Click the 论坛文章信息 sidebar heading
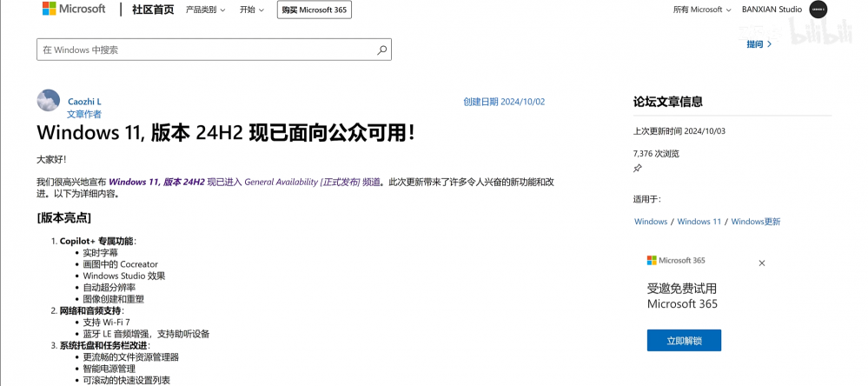The width and height of the screenshot is (868, 386). 667,102
